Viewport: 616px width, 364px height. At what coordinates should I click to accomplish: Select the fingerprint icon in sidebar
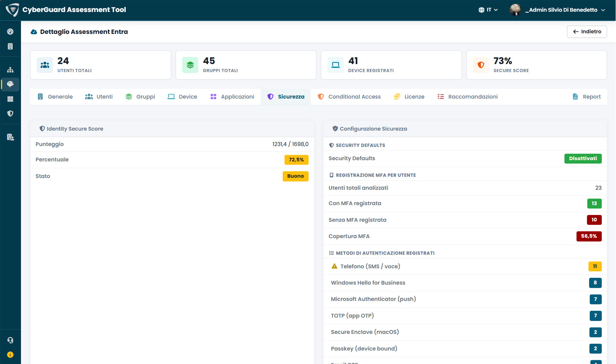[x=10, y=84]
